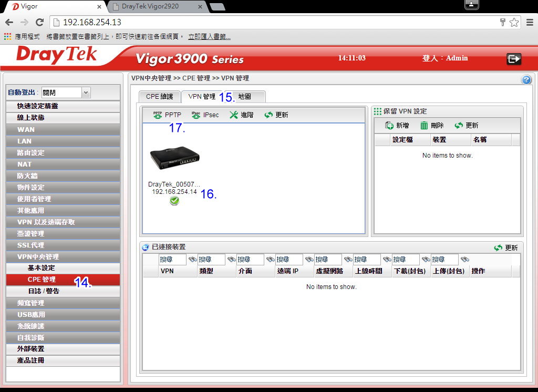Expand the WAN menu section
538x392 pixels.
pos(63,130)
